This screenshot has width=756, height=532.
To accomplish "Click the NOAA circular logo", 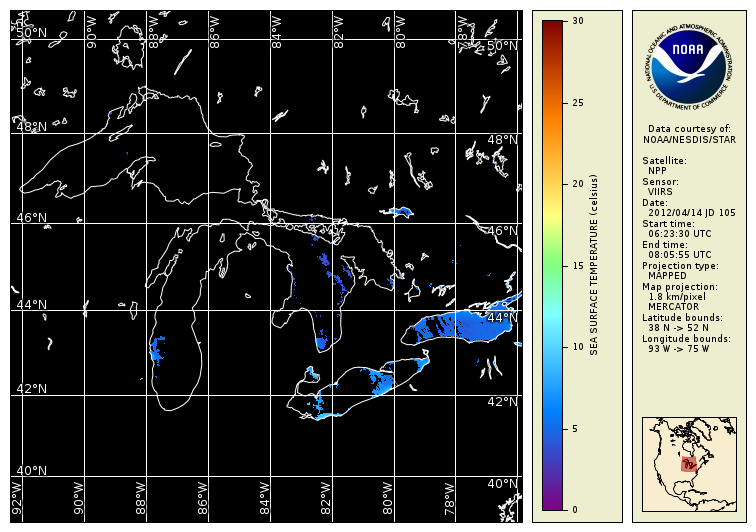I will [x=688, y=67].
